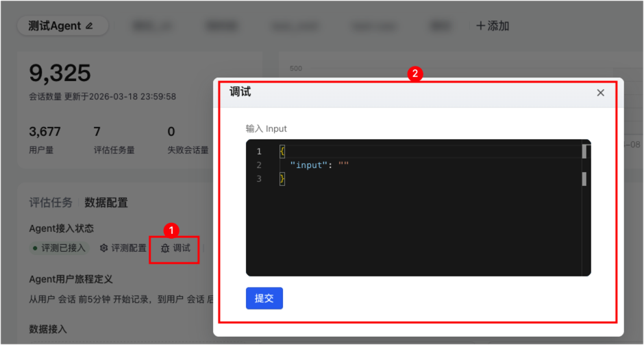This screenshot has height=345, width=644.
Task: Click the 数据接入 heading
Action: [48, 329]
